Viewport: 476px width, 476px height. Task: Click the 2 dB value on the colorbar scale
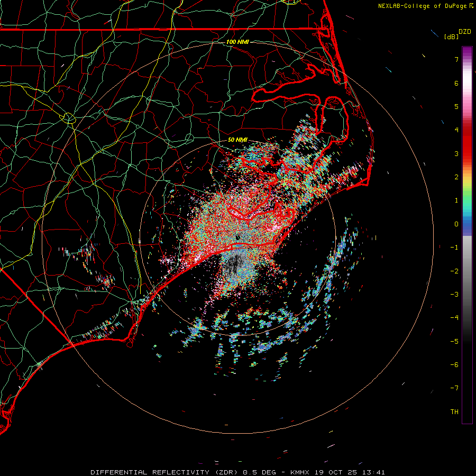pyautogui.click(x=456, y=177)
